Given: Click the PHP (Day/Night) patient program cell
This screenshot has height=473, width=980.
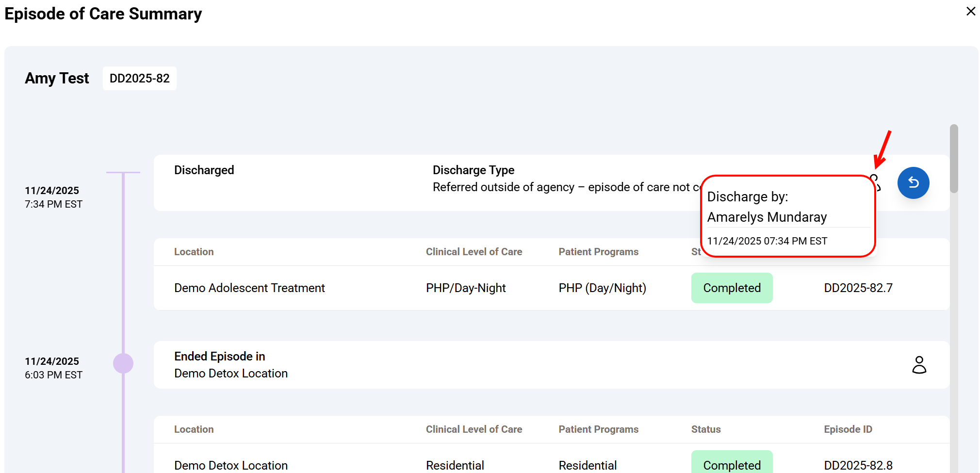Looking at the screenshot, I should coord(602,288).
